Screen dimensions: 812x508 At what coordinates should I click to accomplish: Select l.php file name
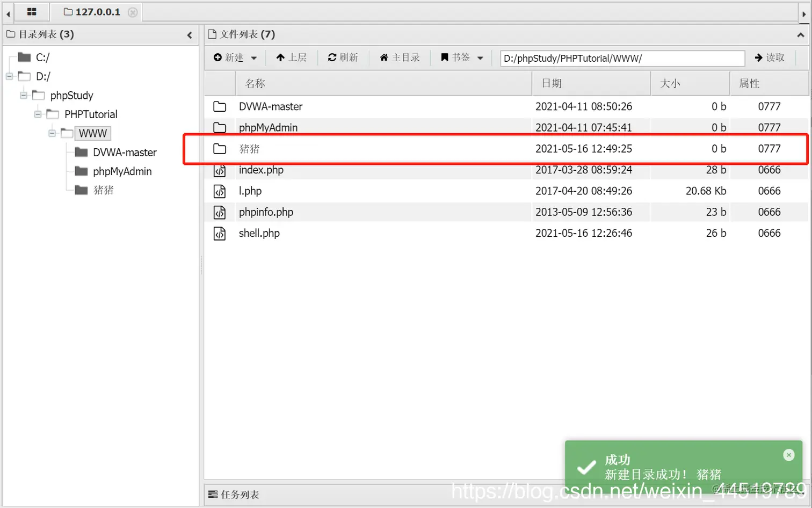[x=250, y=191]
